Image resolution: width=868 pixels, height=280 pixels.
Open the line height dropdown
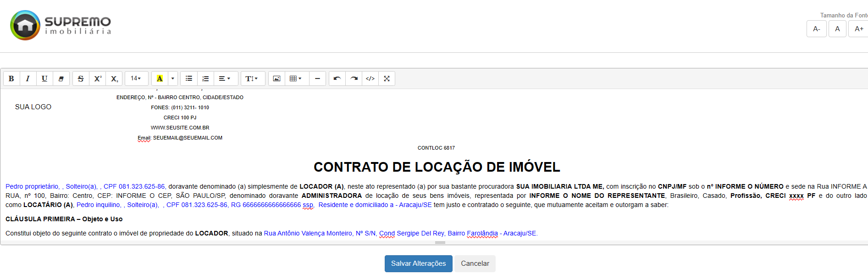(x=252, y=78)
